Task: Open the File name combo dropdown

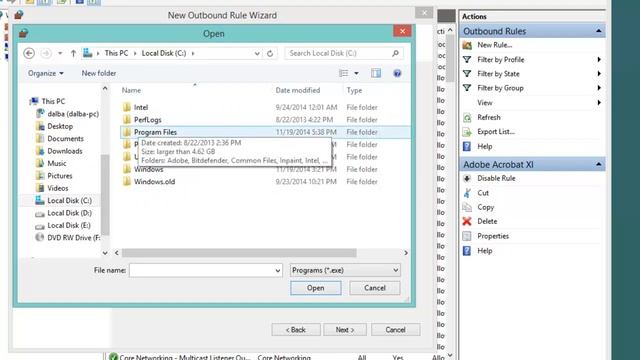Action: tap(278, 271)
